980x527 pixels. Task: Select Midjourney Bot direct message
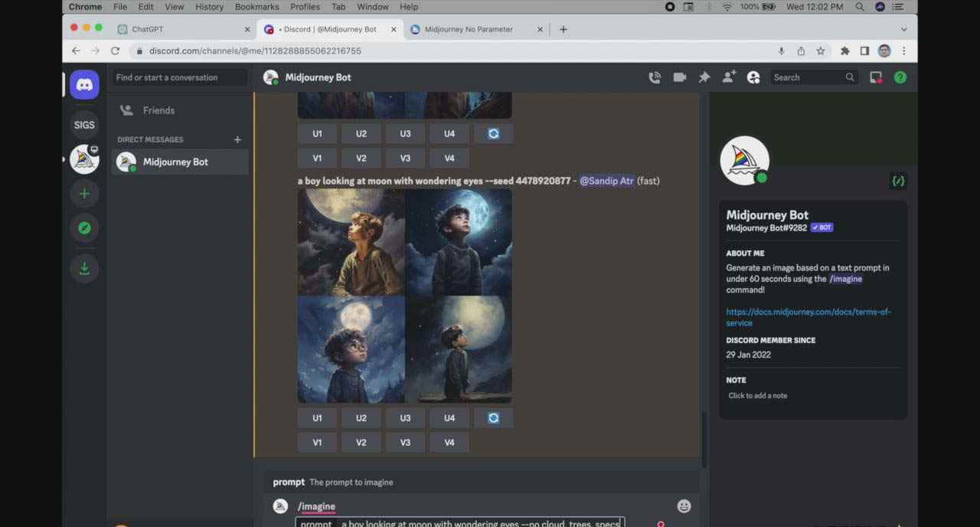tap(179, 162)
